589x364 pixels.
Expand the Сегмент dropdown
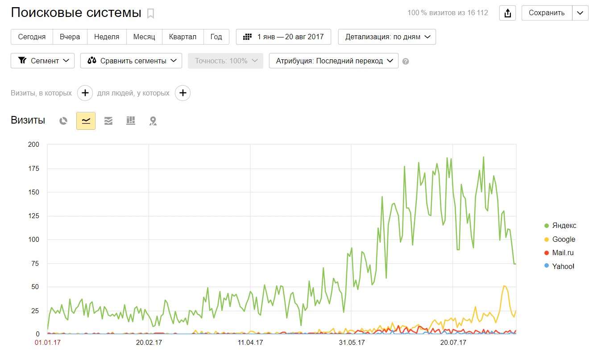tap(42, 61)
